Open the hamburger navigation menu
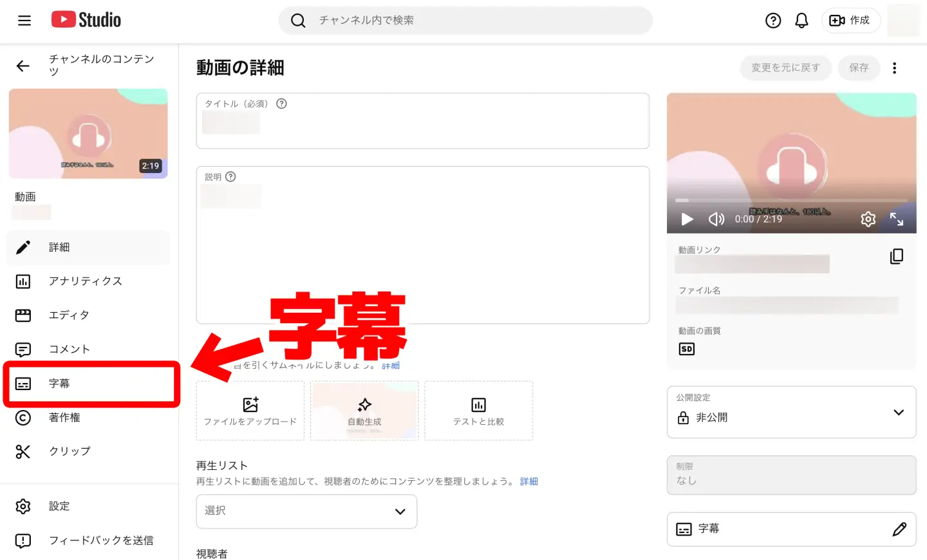Screen dimensions: 927x560 click(24, 20)
